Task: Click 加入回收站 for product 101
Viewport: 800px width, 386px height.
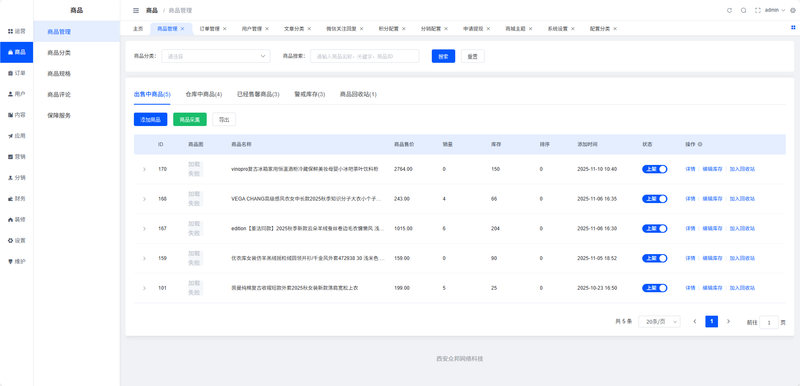Action: tap(742, 288)
